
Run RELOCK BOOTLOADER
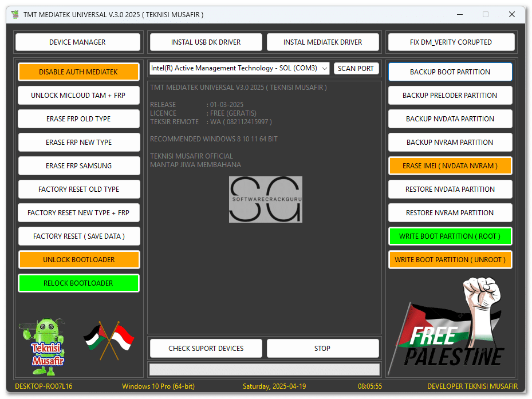coord(78,283)
